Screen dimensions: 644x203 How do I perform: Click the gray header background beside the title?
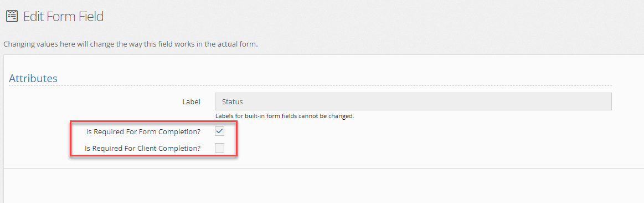(370, 17)
